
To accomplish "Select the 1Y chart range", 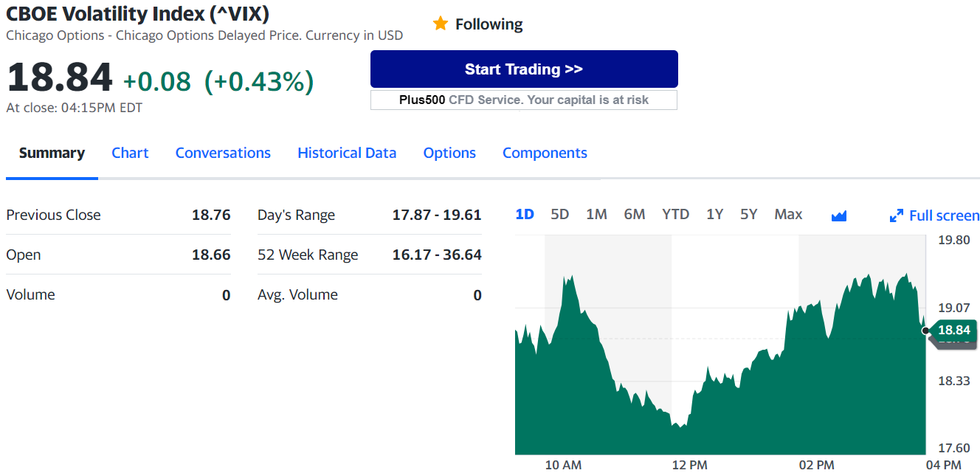I will click(714, 214).
